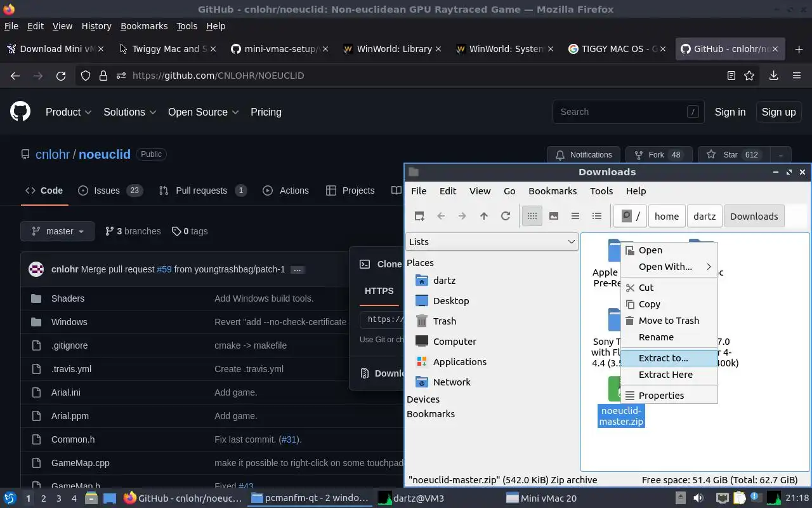The height and width of the screenshot is (508, 812).
Task: Open the Pricing link
Action: pyautogui.click(x=266, y=112)
